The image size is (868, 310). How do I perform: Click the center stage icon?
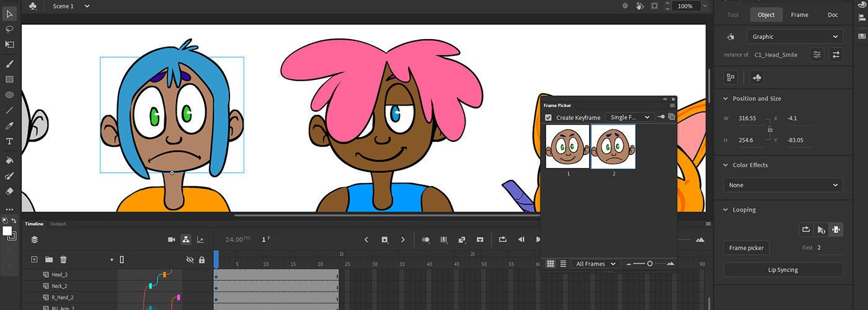coord(626,6)
